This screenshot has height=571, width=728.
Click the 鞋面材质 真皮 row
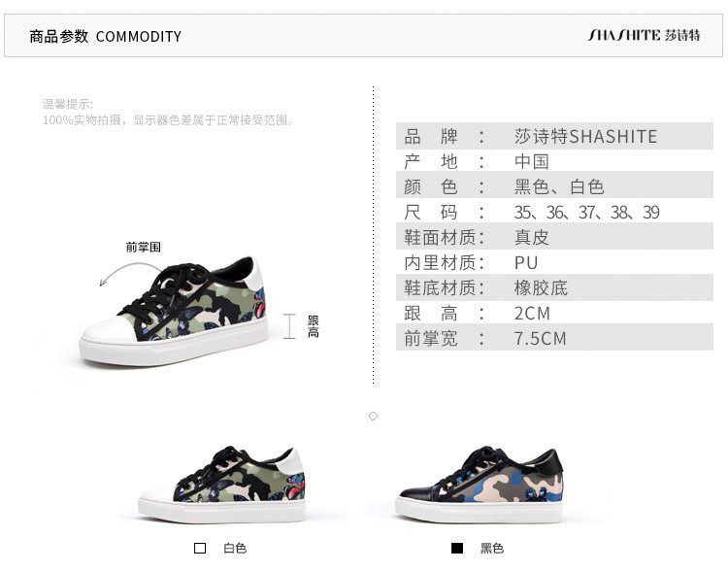[554, 237]
